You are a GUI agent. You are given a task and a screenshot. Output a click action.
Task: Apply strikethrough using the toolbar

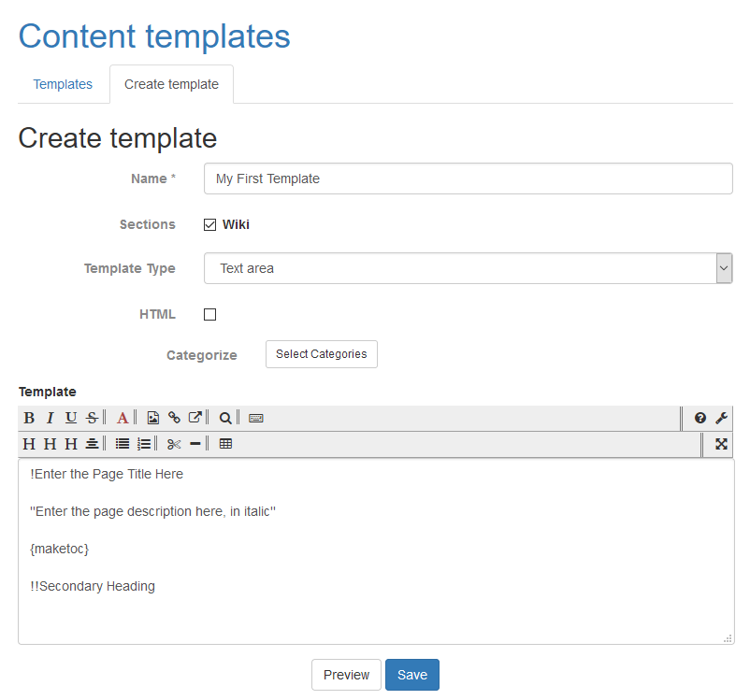pyautogui.click(x=92, y=418)
